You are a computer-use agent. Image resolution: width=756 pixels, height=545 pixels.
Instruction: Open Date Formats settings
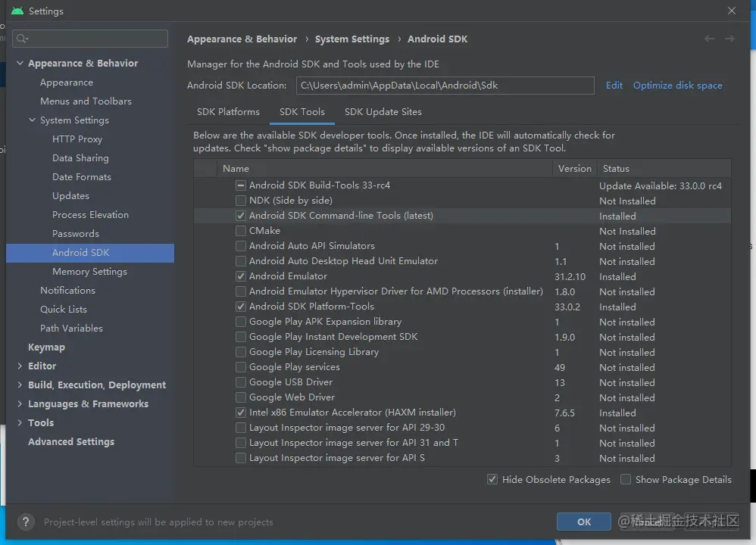pyautogui.click(x=82, y=177)
